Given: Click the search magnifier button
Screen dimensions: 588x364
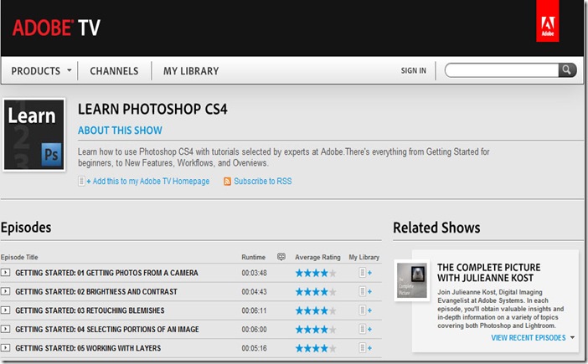Looking at the screenshot, I should pos(567,70).
